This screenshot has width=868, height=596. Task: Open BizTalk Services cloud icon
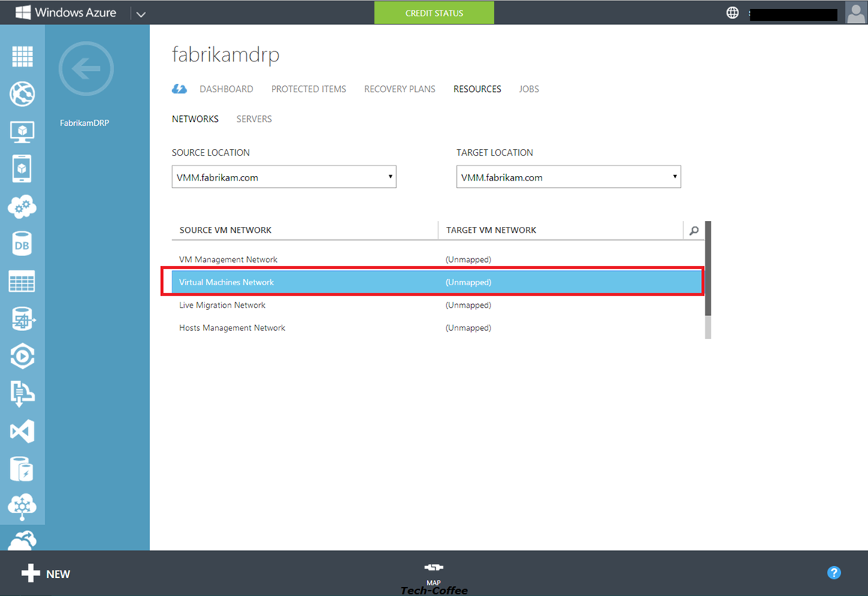coord(22,506)
